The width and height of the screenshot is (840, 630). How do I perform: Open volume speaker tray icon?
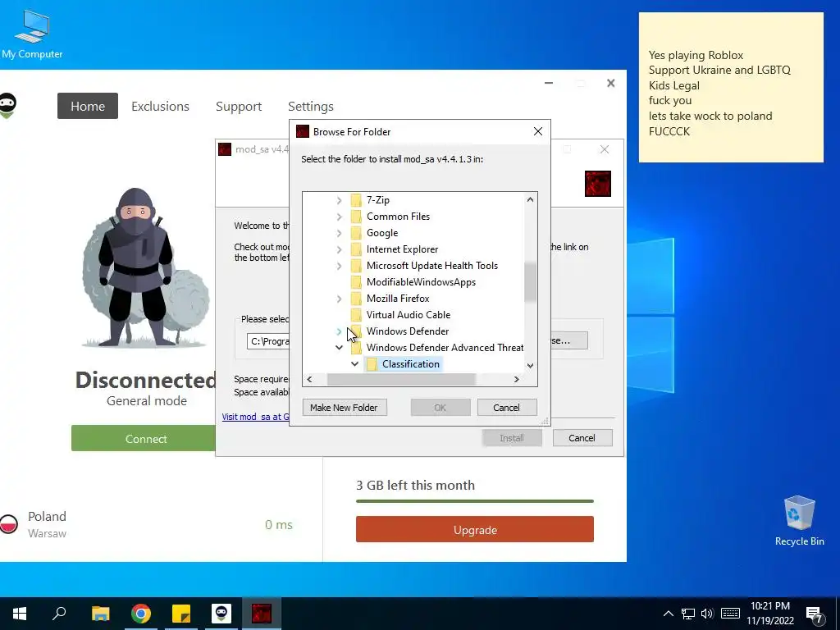coord(707,614)
